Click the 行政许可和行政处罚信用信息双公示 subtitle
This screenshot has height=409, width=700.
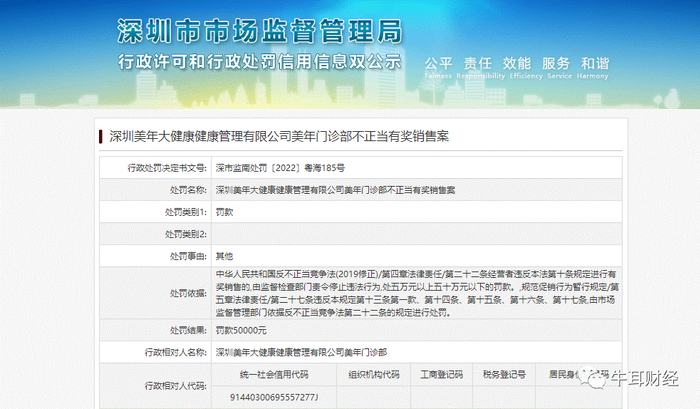259,62
